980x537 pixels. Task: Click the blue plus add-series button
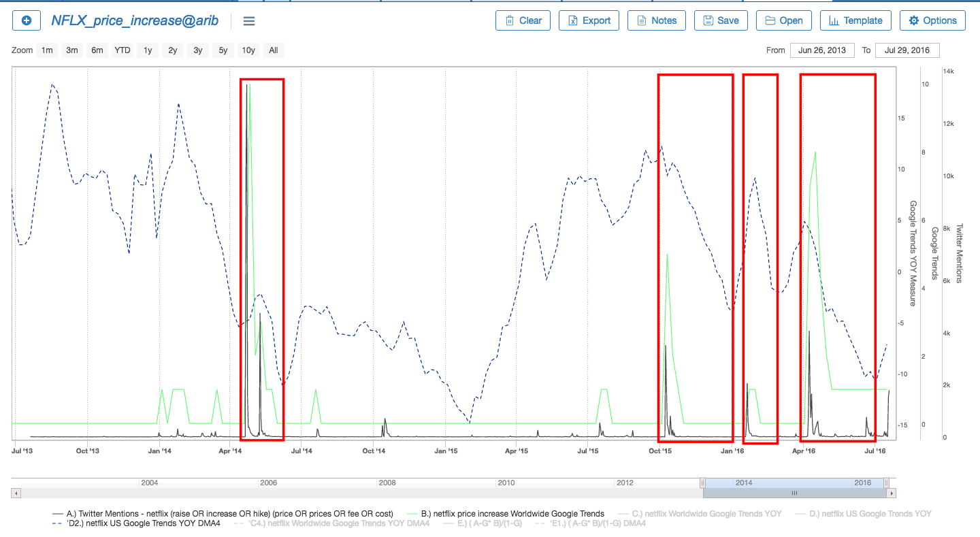[x=27, y=20]
